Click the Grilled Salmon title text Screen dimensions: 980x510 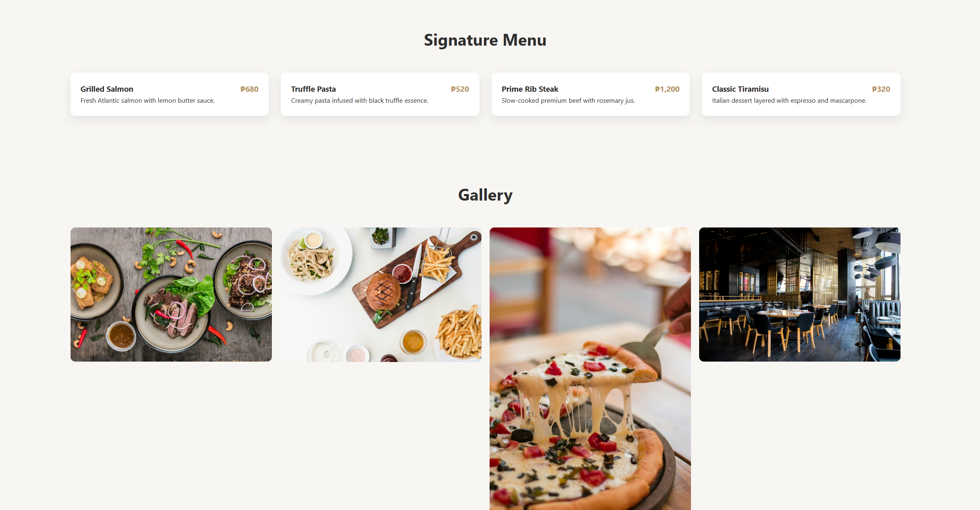pos(107,89)
